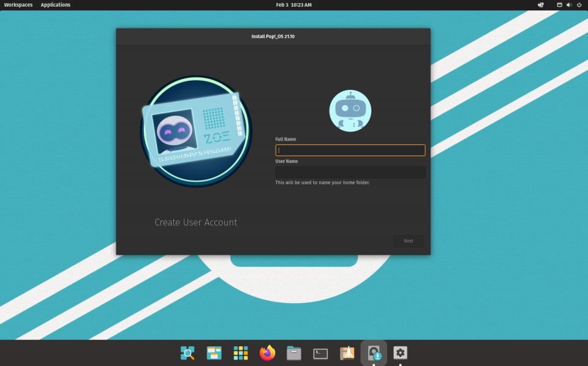Click the robot avatar above Full Name
The image size is (588, 366).
pos(350,111)
